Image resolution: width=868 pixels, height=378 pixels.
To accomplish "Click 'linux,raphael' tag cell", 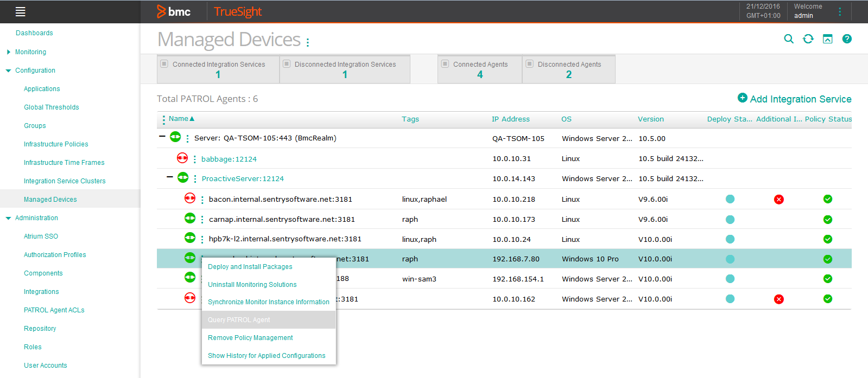I will click(x=425, y=200).
